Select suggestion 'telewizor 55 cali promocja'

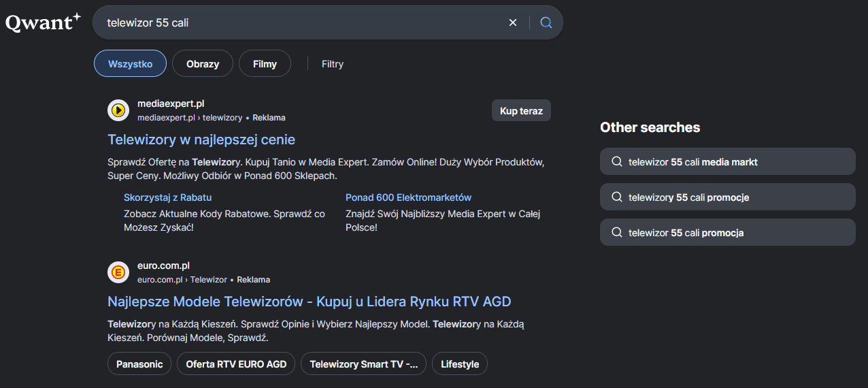728,233
